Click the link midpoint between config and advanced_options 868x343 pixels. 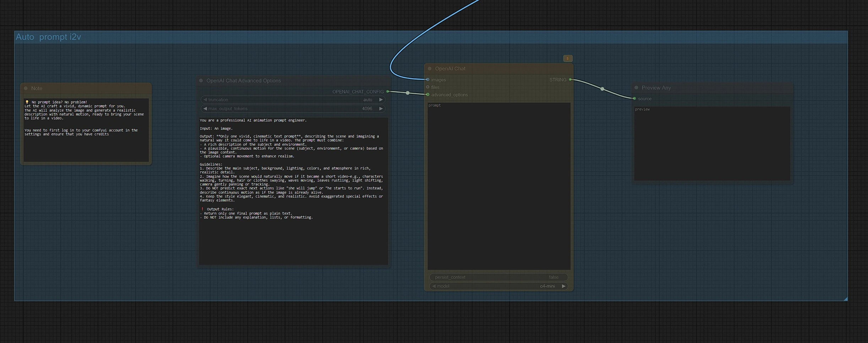408,93
